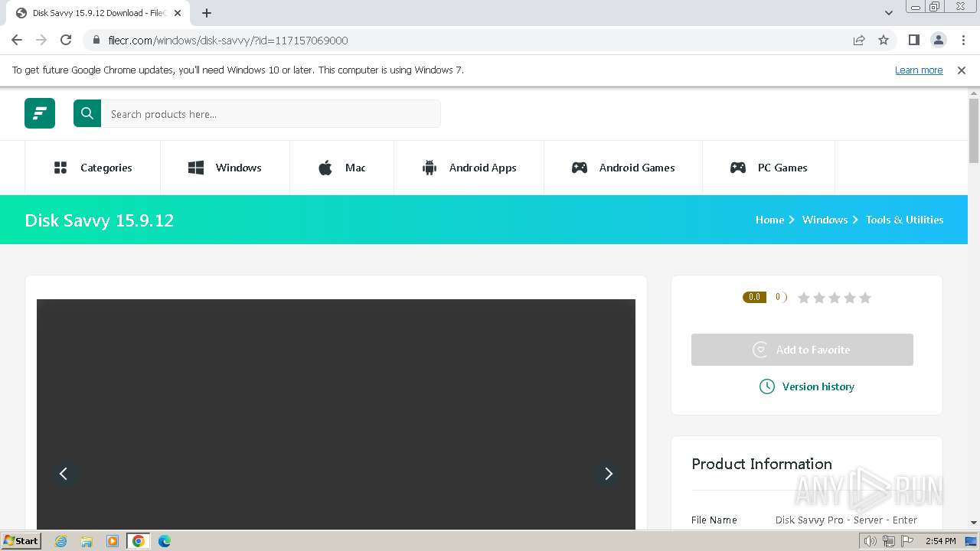Click the Version history clock icon

(x=766, y=386)
